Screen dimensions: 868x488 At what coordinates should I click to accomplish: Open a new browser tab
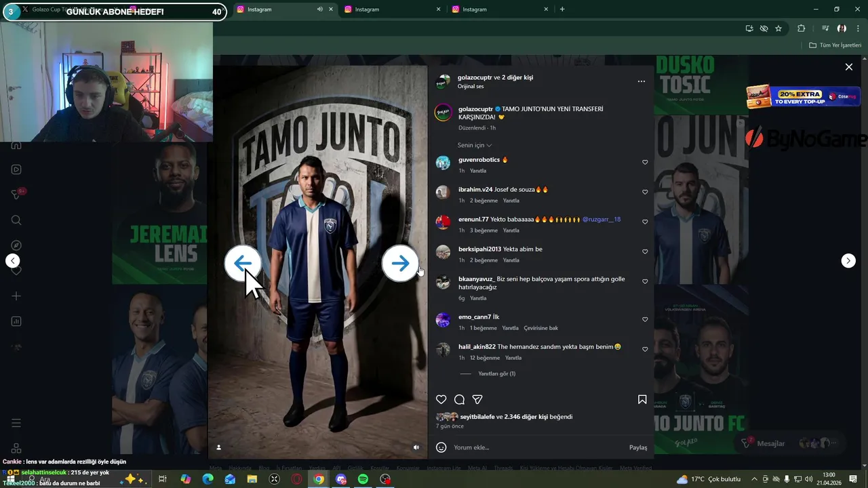pyautogui.click(x=562, y=9)
